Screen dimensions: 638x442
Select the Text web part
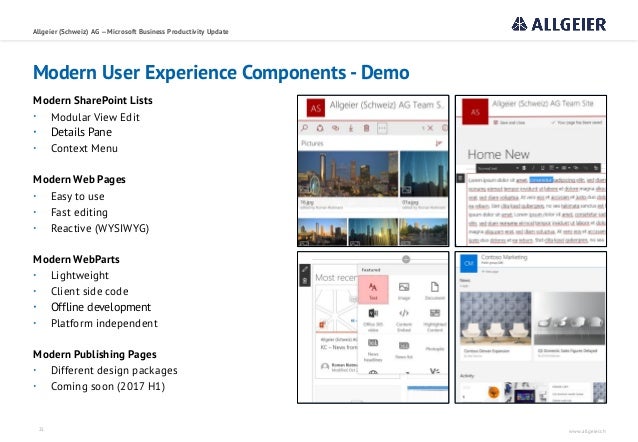(373, 290)
